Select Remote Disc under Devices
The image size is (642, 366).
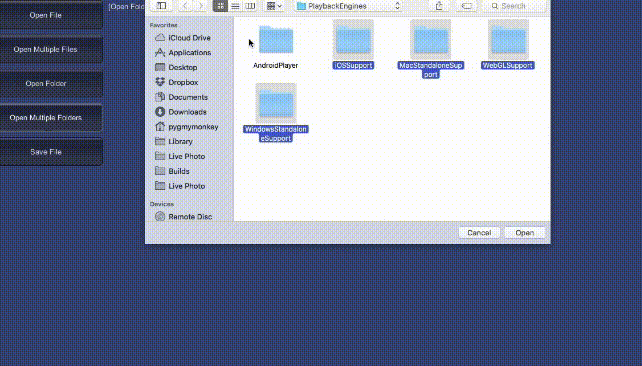coord(190,217)
